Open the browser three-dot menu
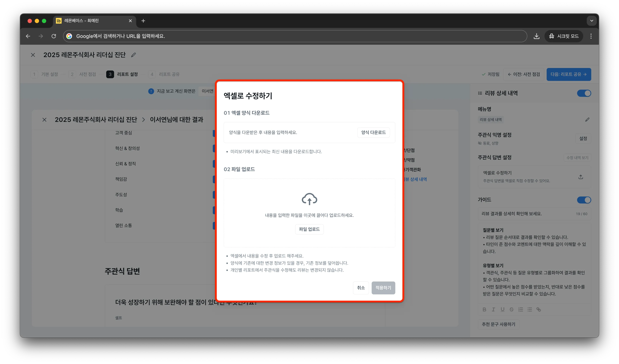The image size is (619, 364). 591,36
